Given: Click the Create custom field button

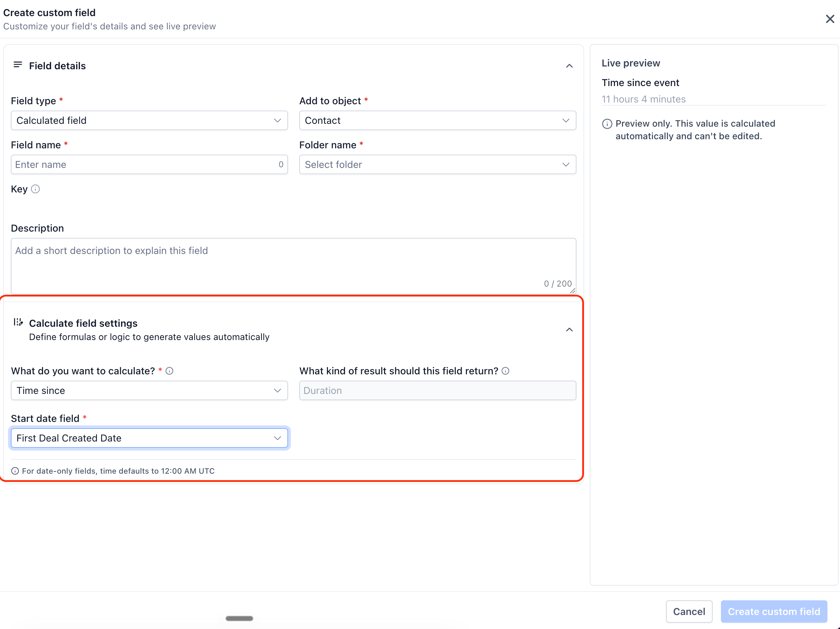Looking at the screenshot, I should pos(773,612).
